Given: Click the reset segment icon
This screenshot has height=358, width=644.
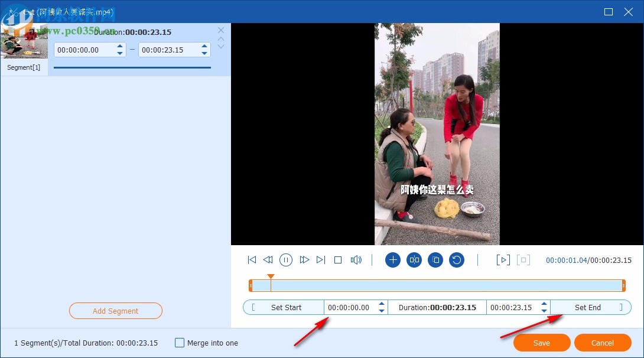Looking at the screenshot, I should [x=457, y=260].
